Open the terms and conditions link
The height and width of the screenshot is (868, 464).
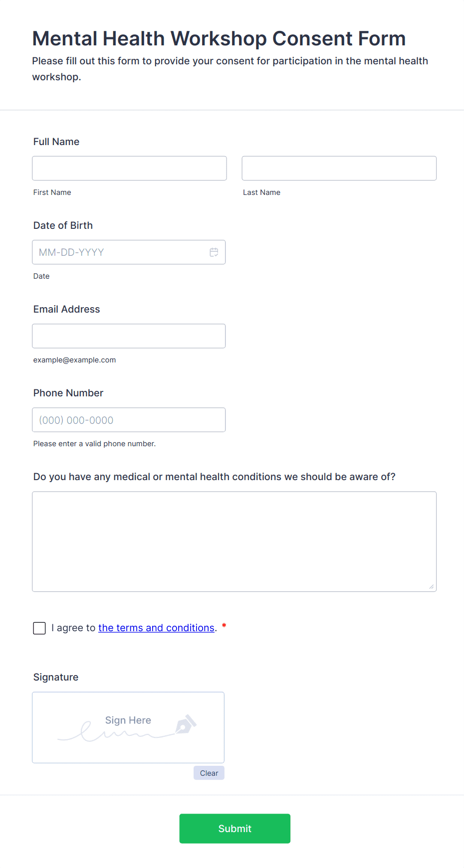pyautogui.click(x=156, y=628)
